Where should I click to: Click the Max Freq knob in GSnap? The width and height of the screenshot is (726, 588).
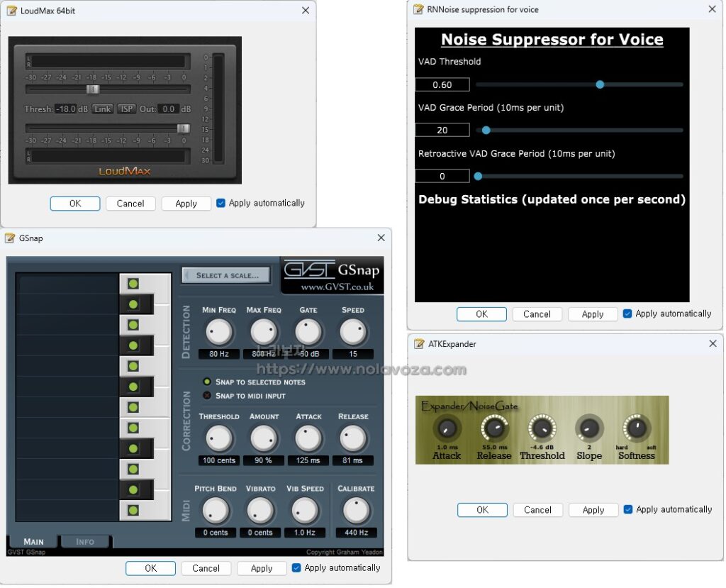pyautogui.click(x=264, y=332)
